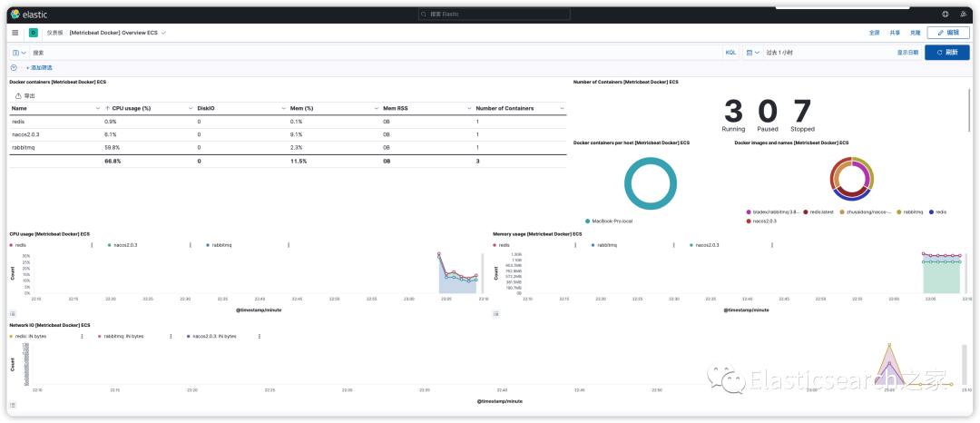Open the 仪表板 breadcrumb
Screen dimensions: 980x423
point(55,33)
